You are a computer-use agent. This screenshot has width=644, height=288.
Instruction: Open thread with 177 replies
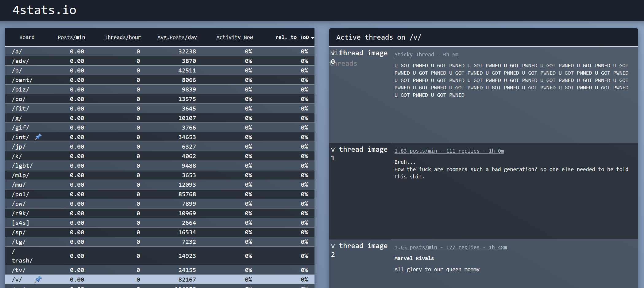[450, 247]
